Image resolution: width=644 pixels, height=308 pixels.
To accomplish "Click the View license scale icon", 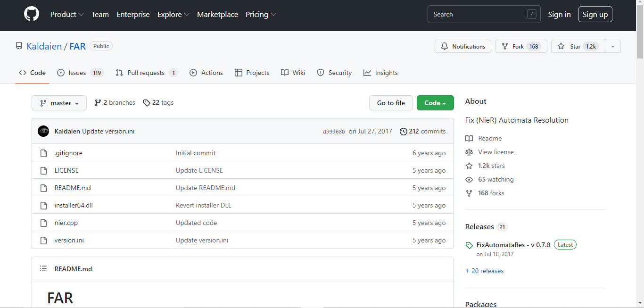I will click(469, 152).
